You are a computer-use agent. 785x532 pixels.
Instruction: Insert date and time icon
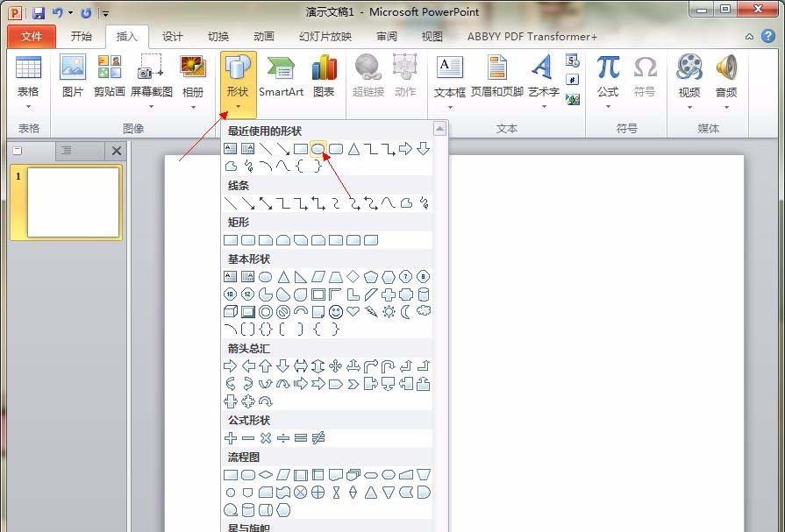(572, 60)
